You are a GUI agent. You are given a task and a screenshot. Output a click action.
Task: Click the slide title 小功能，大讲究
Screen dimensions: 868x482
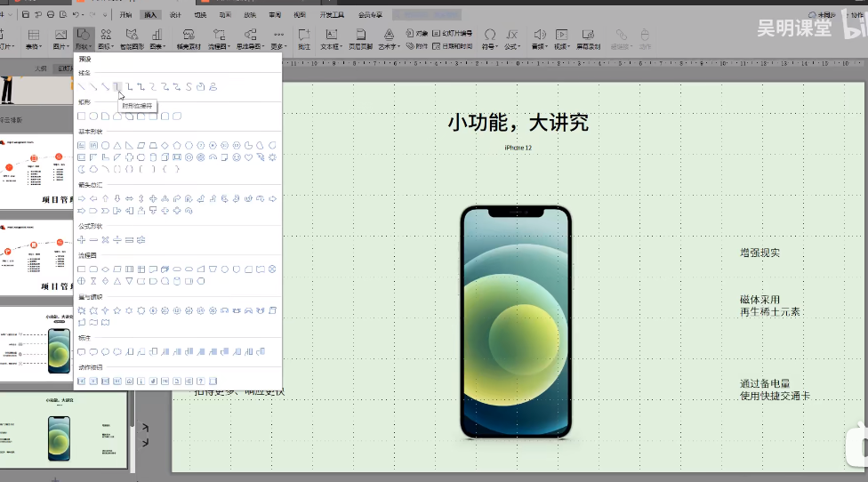click(518, 123)
